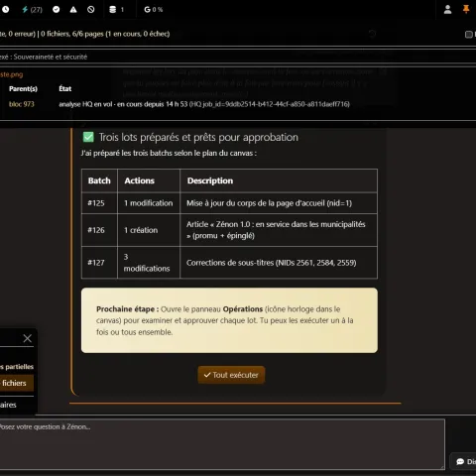Screen dimensions: 476x476
Task: Click the 'Tout exécuter' button
Action: (231, 375)
